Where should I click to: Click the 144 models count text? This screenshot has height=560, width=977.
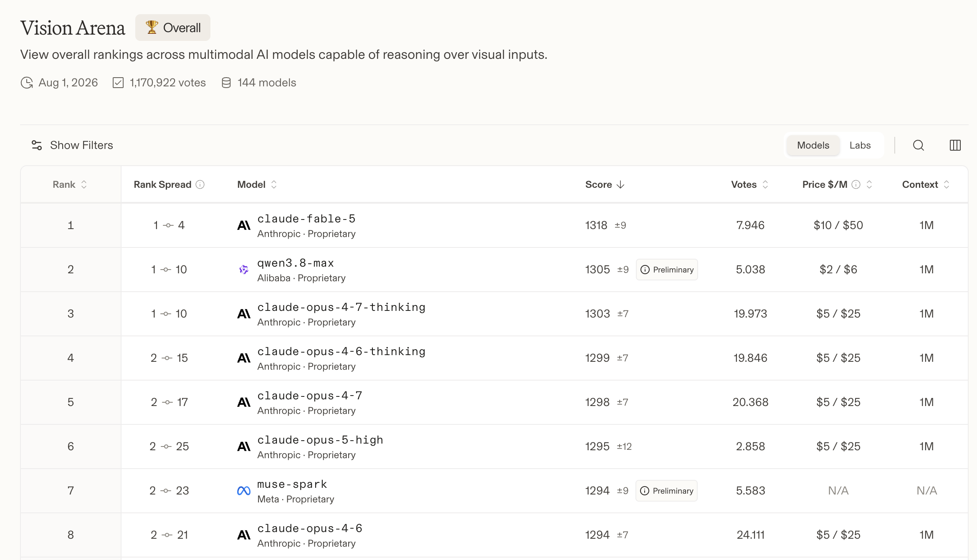(x=267, y=83)
